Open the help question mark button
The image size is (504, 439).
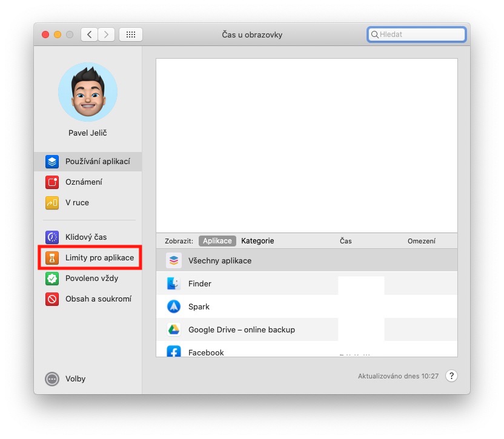point(452,375)
